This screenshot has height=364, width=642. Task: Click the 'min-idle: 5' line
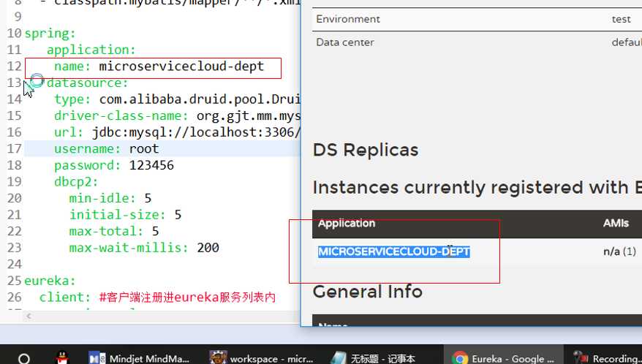coord(110,198)
